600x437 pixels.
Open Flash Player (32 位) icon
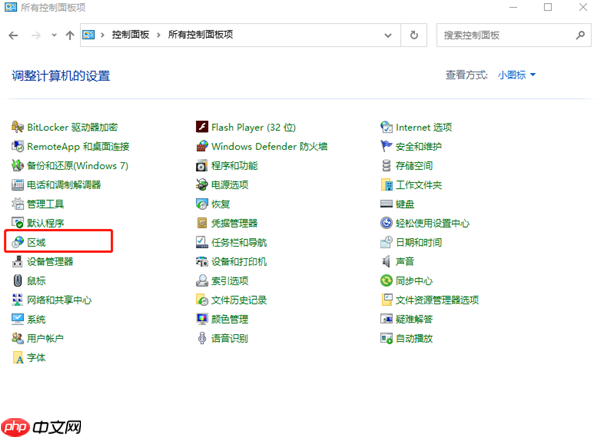click(202, 127)
